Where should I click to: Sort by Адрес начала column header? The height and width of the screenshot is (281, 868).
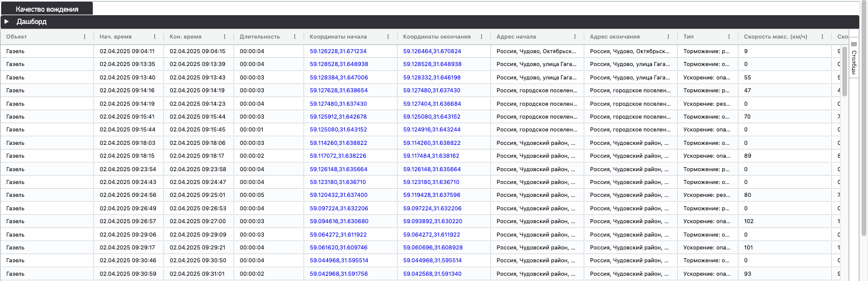point(516,37)
